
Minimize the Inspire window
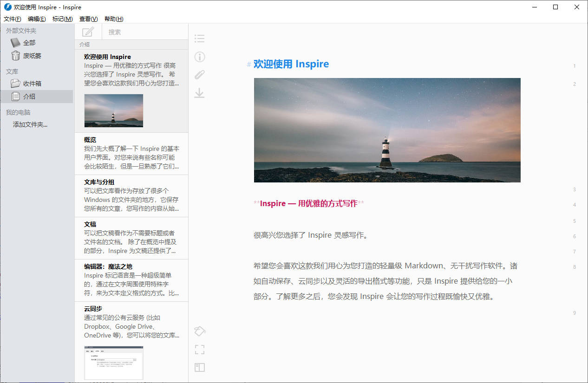(x=534, y=7)
